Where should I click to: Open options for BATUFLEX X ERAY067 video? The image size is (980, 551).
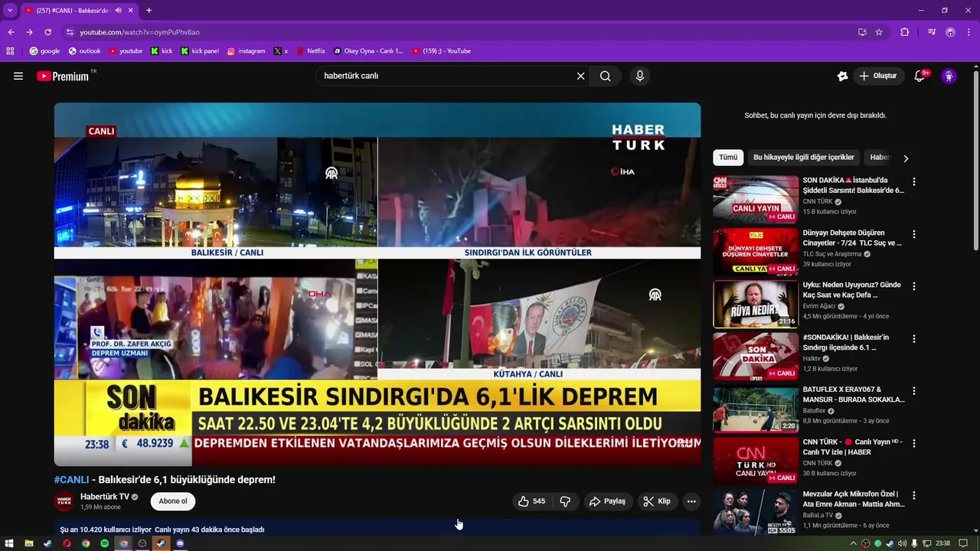tap(913, 391)
